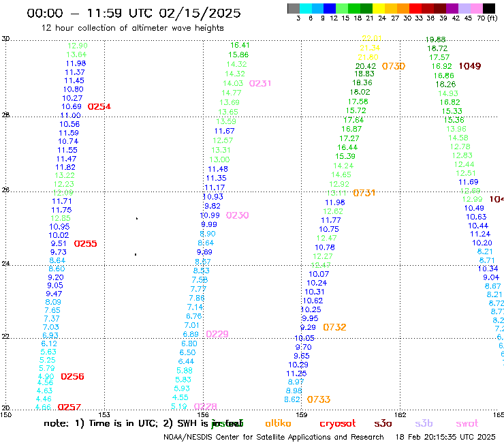Click the wave height value 14.93
504x443 pixels.
pos(448,93)
